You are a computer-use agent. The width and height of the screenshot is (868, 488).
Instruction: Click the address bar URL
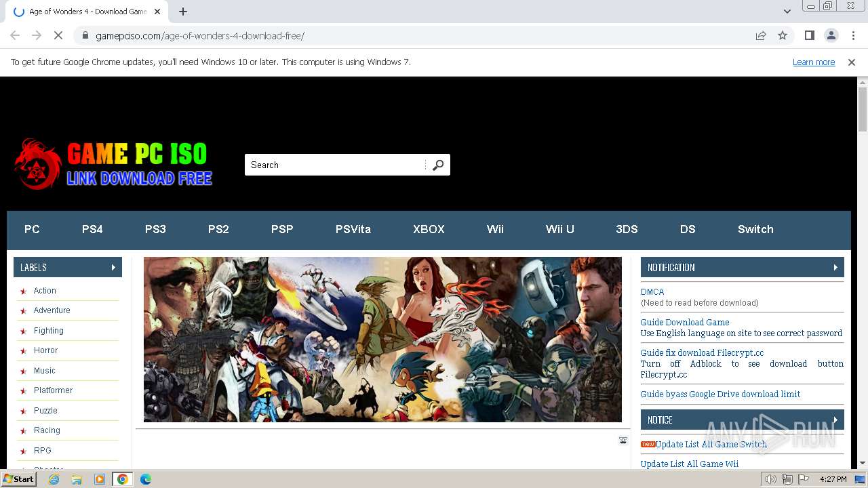pyautogui.click(x=200, y=35)
